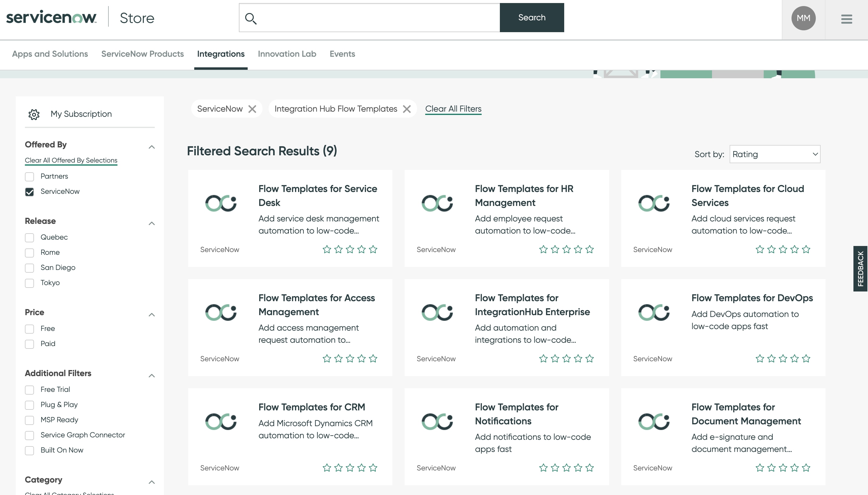Collapse the Additional Filters section

152,376
